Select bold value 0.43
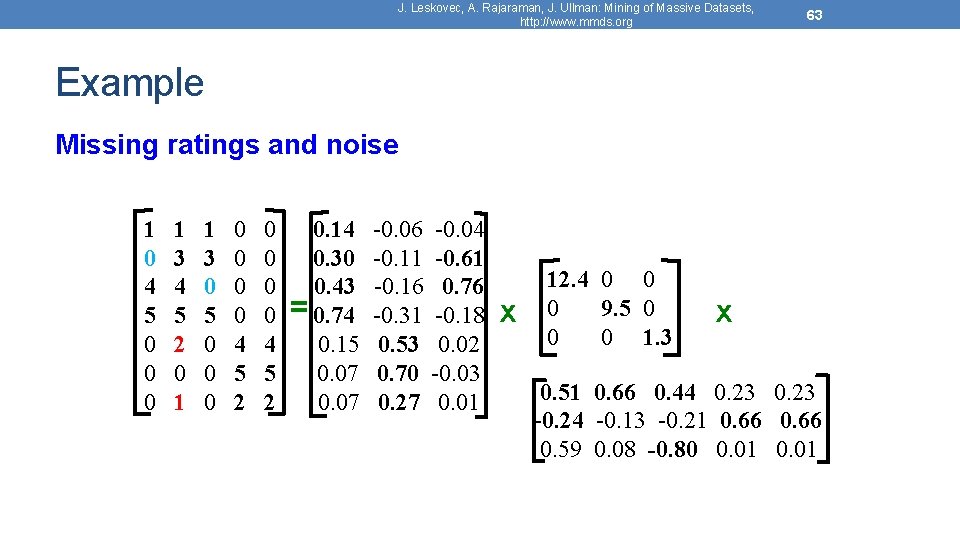Image resolution: width=960 pixels, height=540 pixels. [334, 286]
